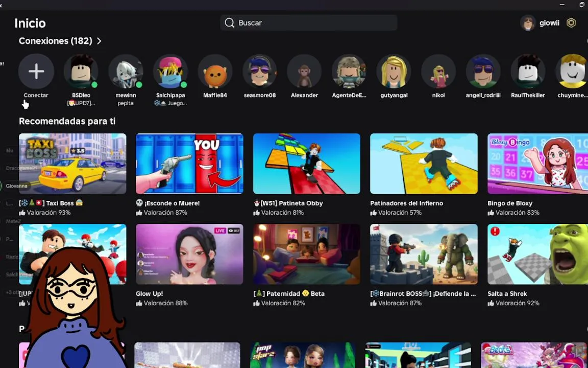Click Brainrot BOSS ¡Defiende la... title

click(423, 294)
